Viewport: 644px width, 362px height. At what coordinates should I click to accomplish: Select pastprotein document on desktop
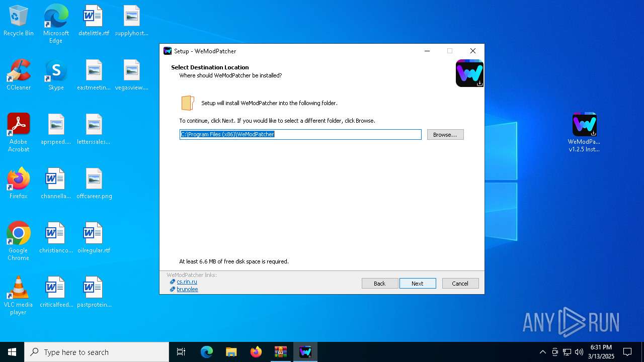pos(94,293)
